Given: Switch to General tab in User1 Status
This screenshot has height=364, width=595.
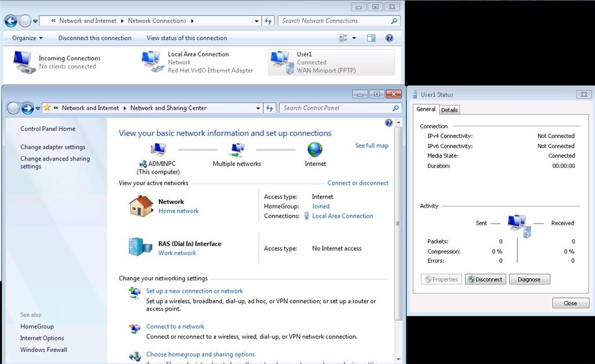Looking at the screenshot, I should [426, 109].
